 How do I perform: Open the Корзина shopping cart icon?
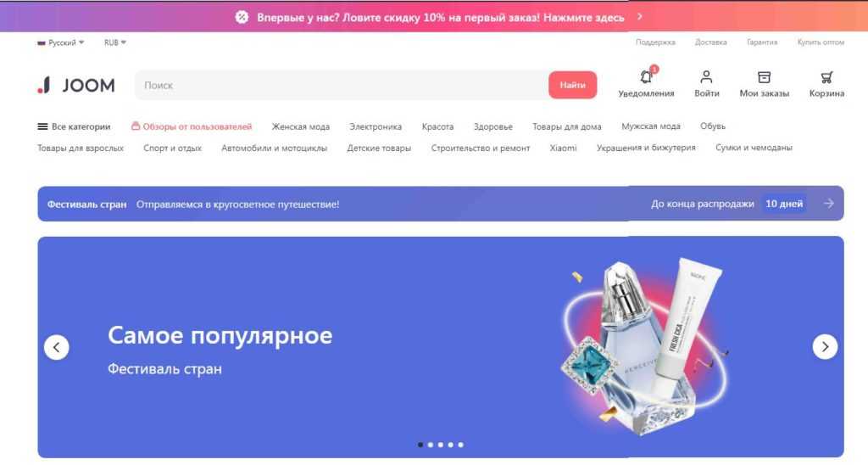826,77
